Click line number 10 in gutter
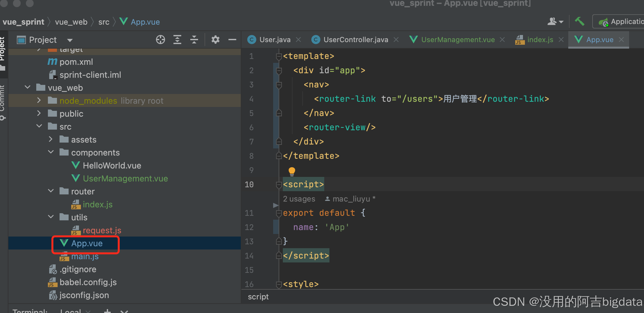Viewport: 644px width, 313px height. [x=249, y=184]
